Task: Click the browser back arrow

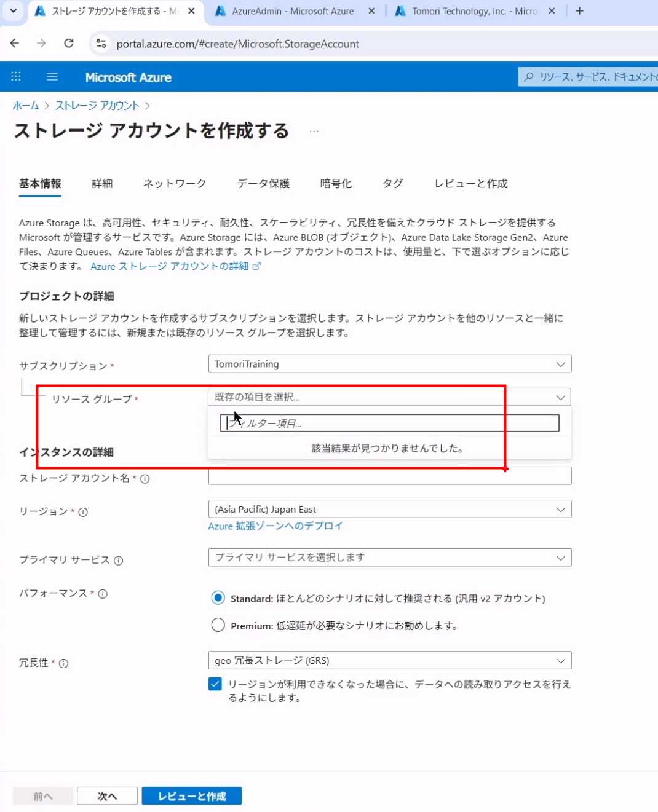Action: tap(15, 44)
